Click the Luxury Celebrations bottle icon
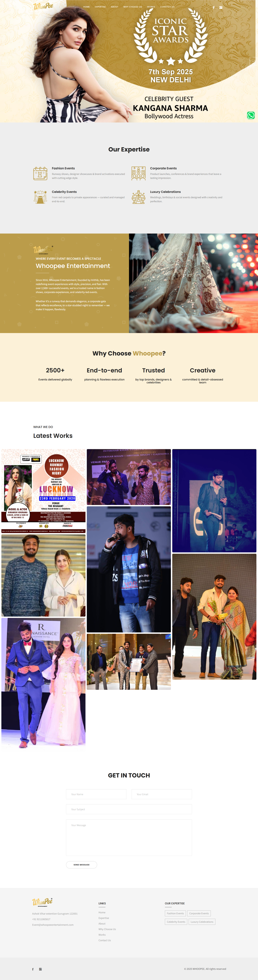 pos(138,197)
